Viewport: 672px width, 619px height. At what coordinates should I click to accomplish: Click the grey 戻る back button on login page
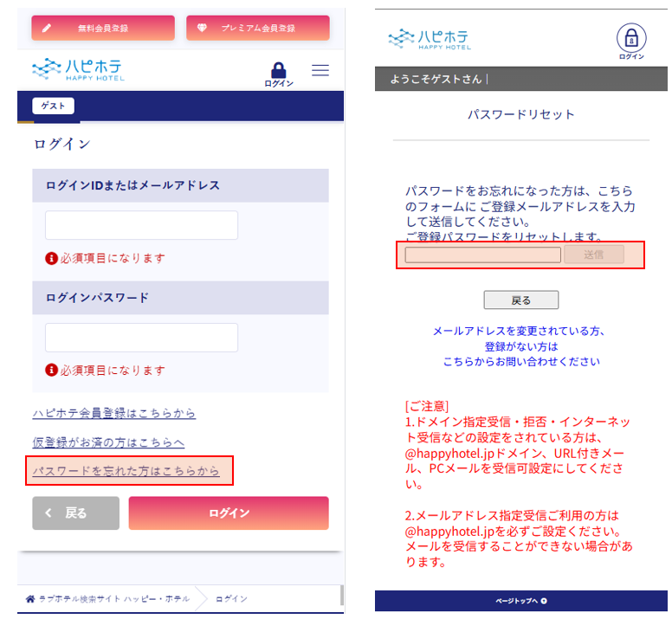[x=76, y=513]
